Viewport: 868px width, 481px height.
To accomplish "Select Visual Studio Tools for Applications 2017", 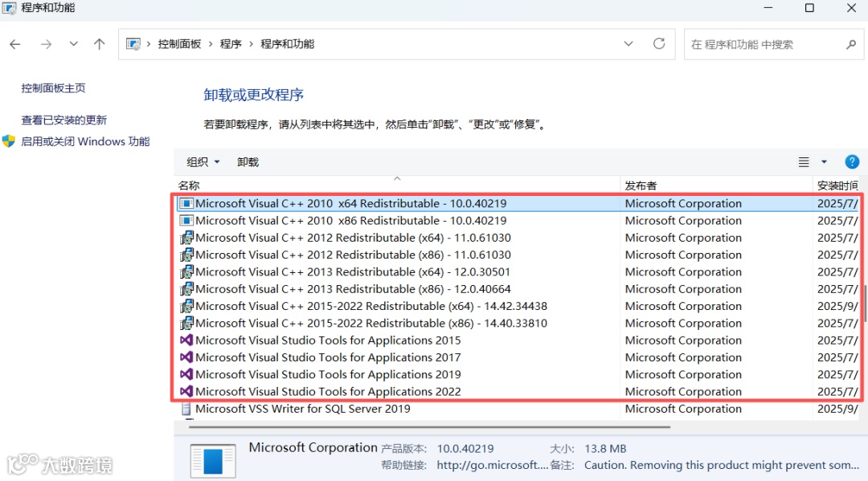I will point(518,357).
